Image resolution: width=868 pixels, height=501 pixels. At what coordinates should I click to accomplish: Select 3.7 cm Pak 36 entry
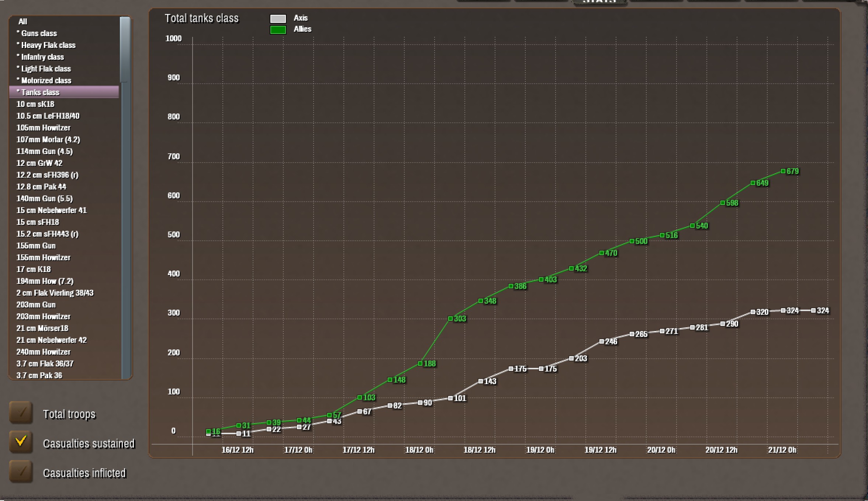tap(39, 375)
